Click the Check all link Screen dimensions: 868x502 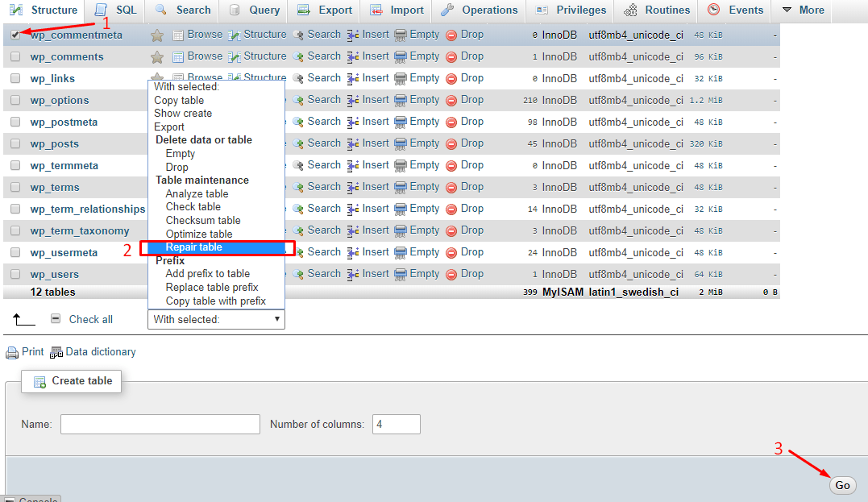tap(91, 319)
